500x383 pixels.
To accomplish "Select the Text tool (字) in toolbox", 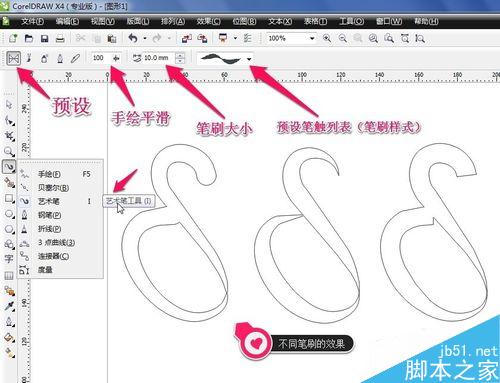I will tap(9, 259).
